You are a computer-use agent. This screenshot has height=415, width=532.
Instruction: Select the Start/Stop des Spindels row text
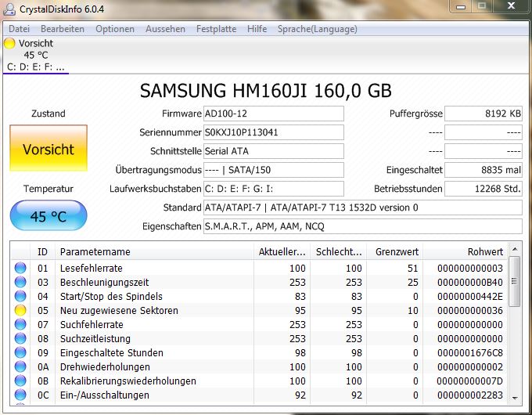click(111, 297)
